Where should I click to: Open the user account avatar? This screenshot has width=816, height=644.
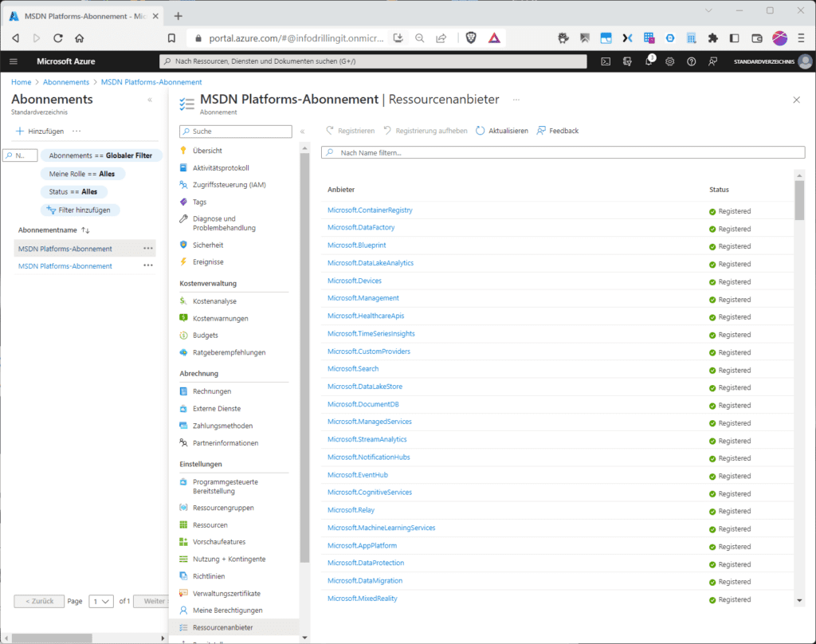(805, 61)
